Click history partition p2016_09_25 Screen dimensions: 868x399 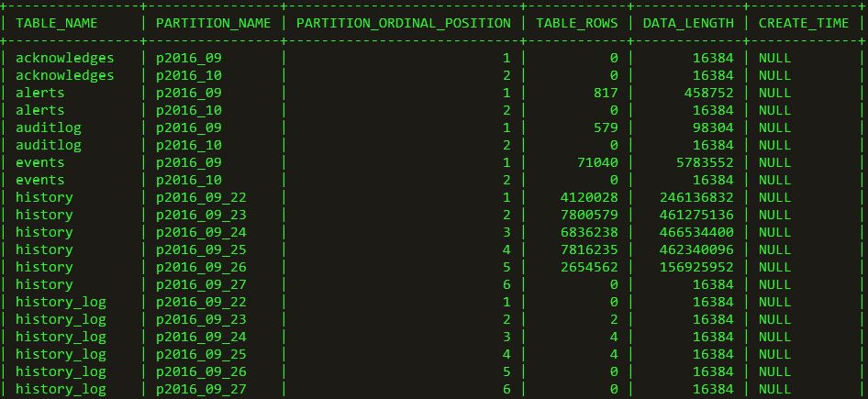click(202, 249)
